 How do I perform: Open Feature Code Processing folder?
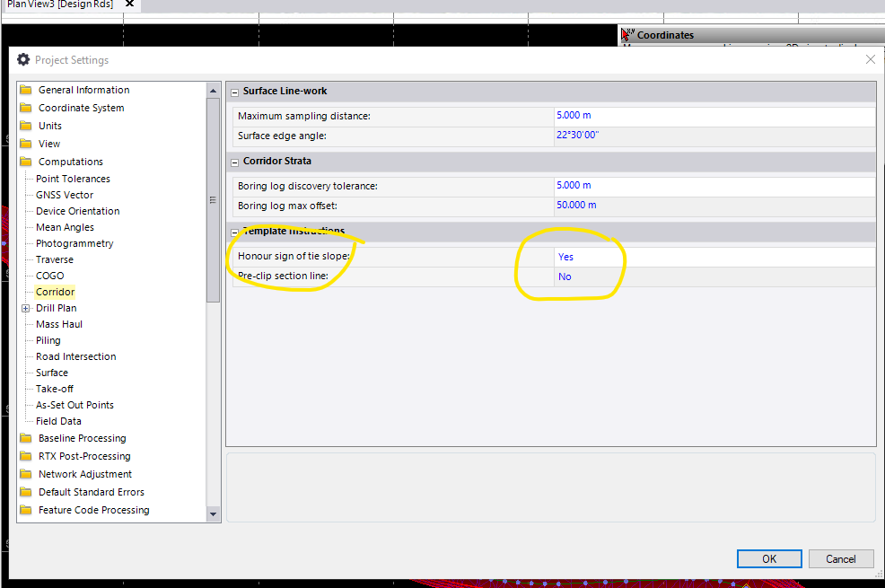(x=93, y=510)
